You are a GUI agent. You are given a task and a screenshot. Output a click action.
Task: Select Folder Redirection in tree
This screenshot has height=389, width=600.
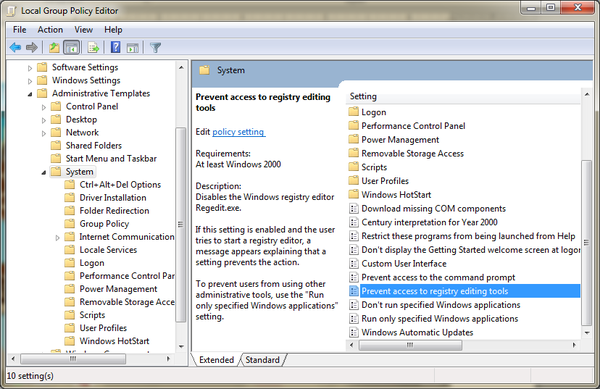[x=114, y=210]
